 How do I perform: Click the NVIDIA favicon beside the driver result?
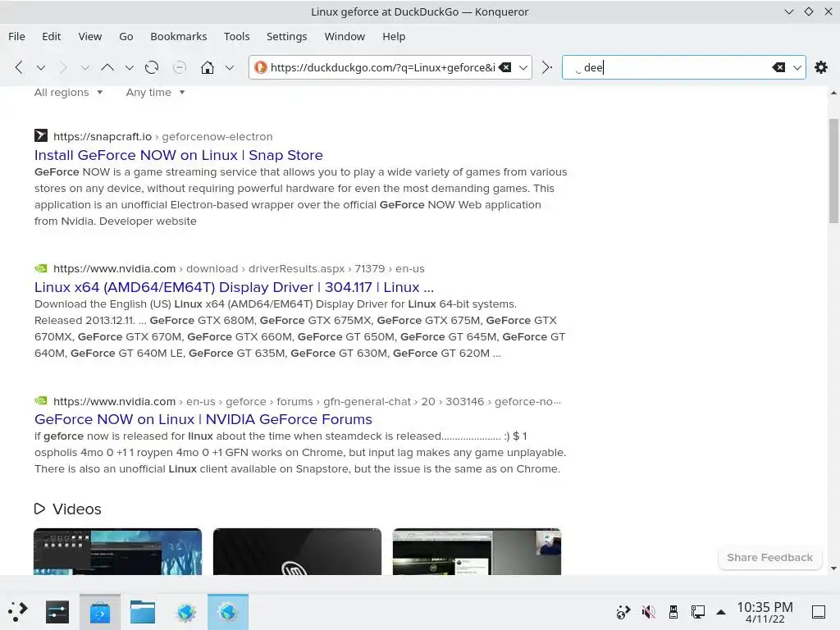pyautogui.click(x=41, y=268)
